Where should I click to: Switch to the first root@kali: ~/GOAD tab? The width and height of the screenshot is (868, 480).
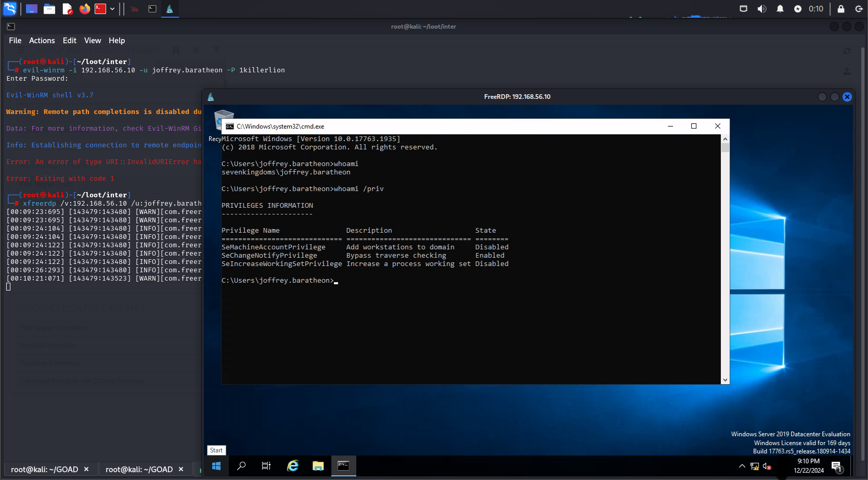[x=44, y=470]
